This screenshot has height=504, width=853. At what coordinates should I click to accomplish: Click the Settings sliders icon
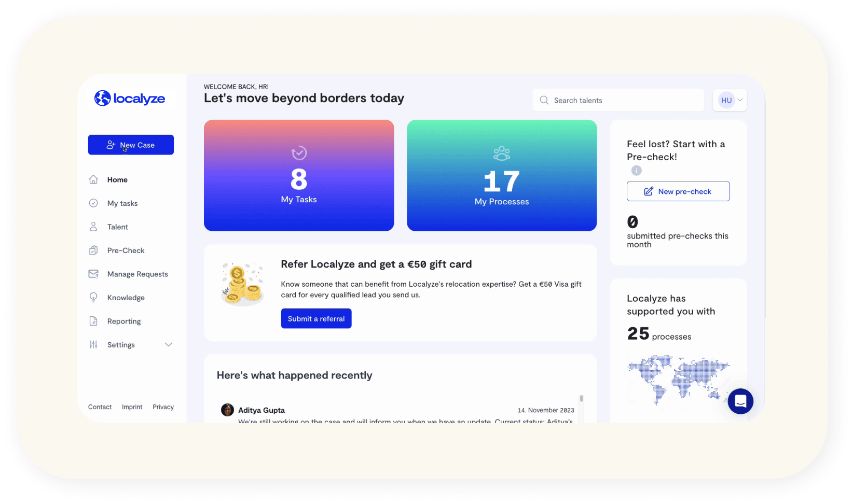pyautogui.click(x=93, y=345)
